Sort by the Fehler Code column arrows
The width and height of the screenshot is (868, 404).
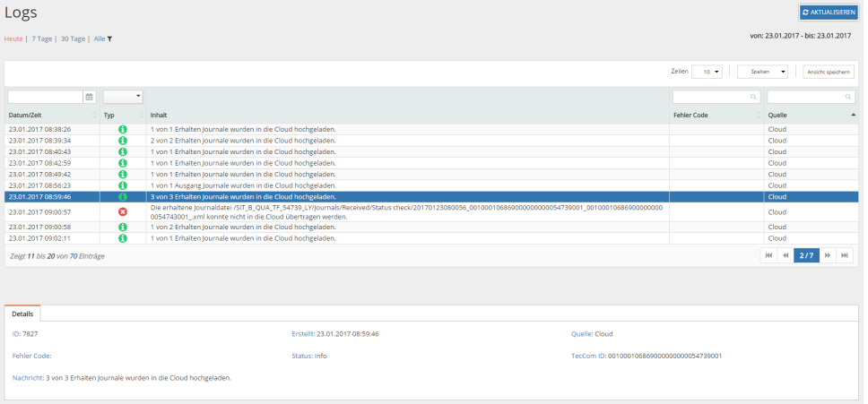(759, 116)
